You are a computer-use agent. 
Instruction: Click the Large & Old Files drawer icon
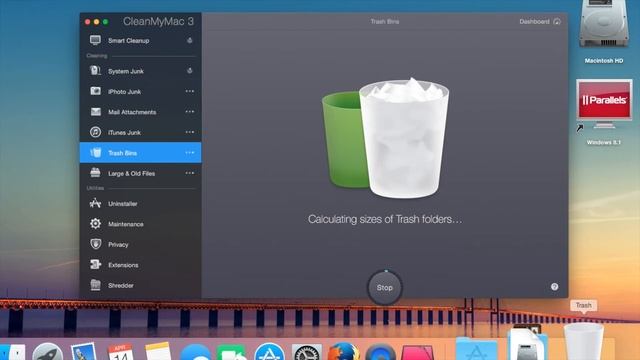(x=95, y=173)
